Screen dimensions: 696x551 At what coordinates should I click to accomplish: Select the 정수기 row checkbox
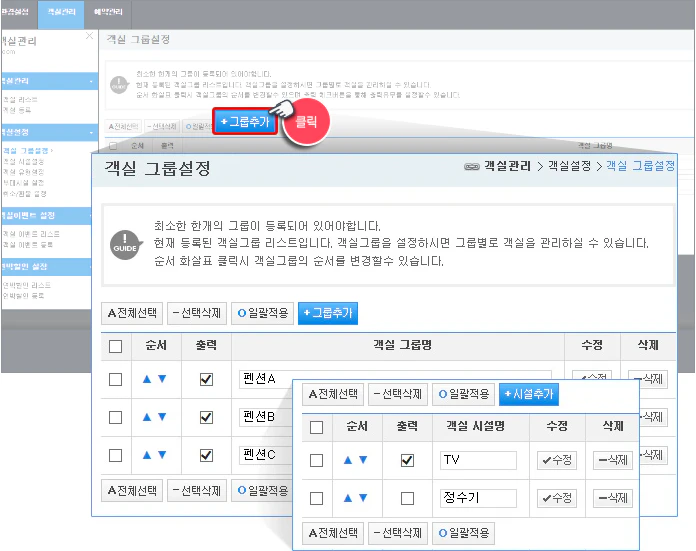pos(316,499)
